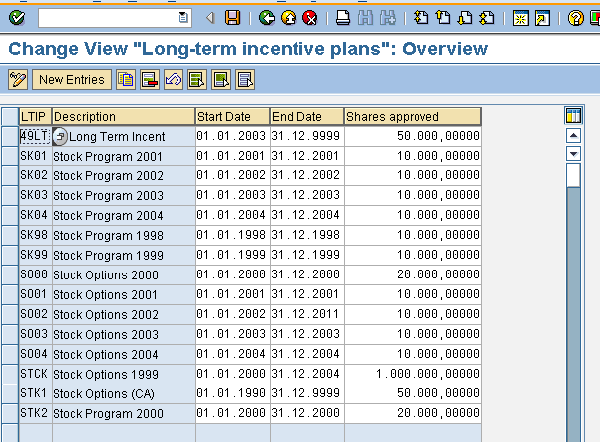The image size is (600, 442).
Task: Select the row selector for SO02
Action: 10,314
